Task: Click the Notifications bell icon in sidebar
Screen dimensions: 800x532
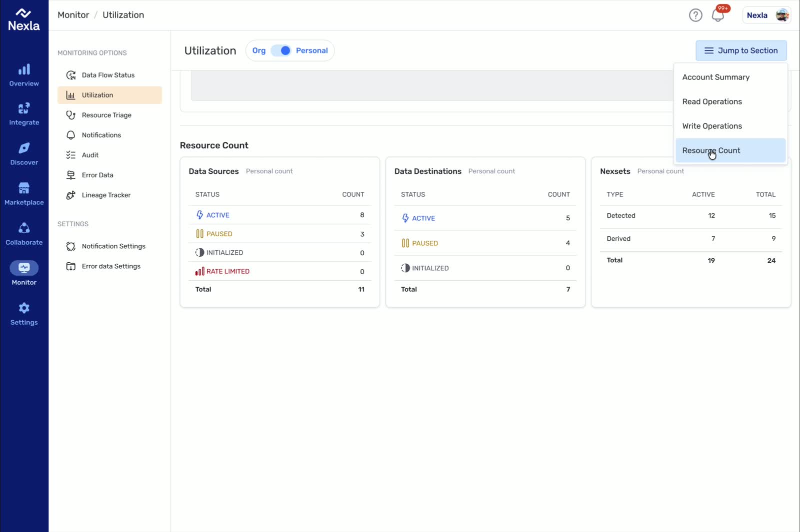Action: coord(72,135)
